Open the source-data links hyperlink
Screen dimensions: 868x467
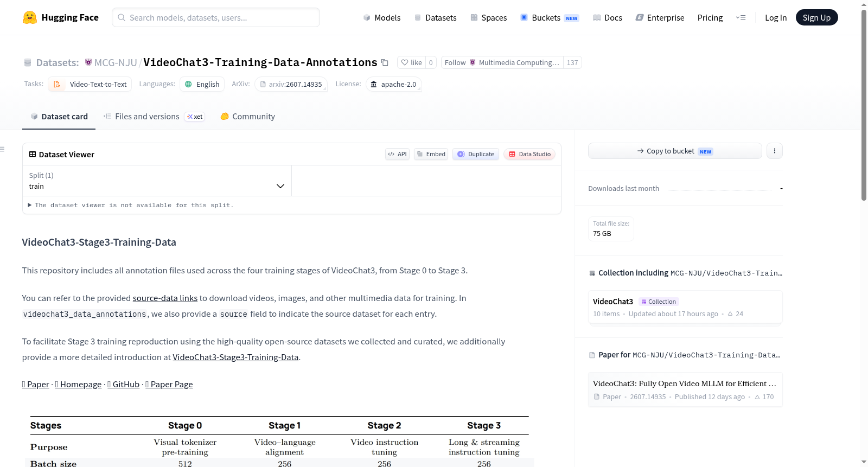(165, 298)
